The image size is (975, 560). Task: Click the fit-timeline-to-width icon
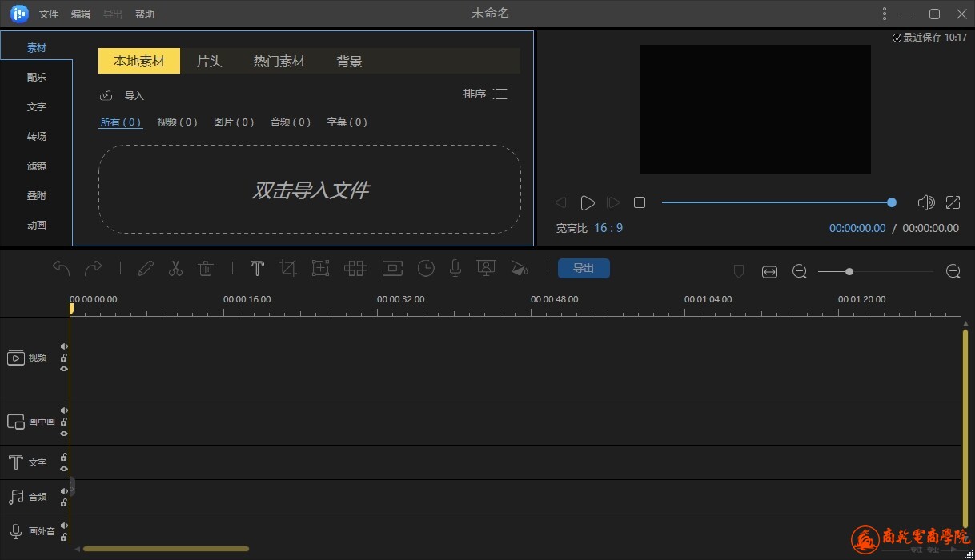coord(769,272)
